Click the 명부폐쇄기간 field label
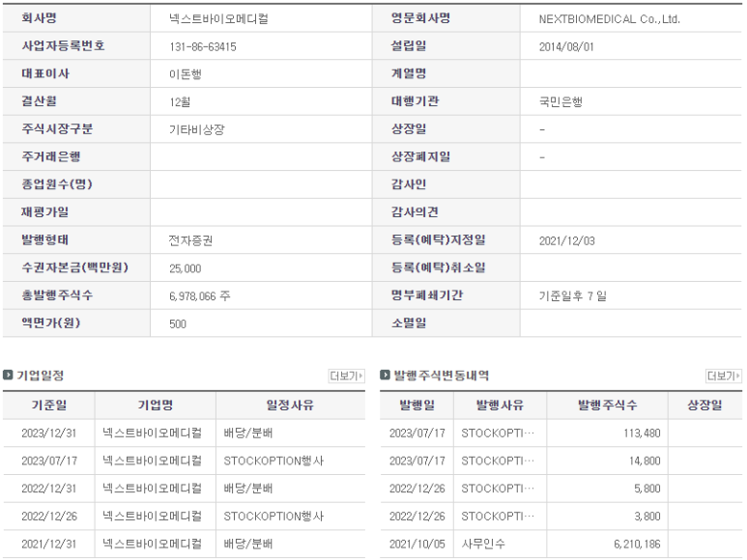Viewport: 747px width, 560px height. 427,295
